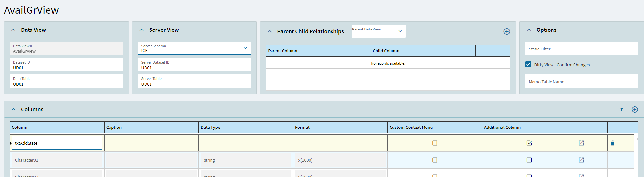This screenshot has width=644, height=177.
Task: Open the Parent Data View dropdown
Action: click(400, 31)
